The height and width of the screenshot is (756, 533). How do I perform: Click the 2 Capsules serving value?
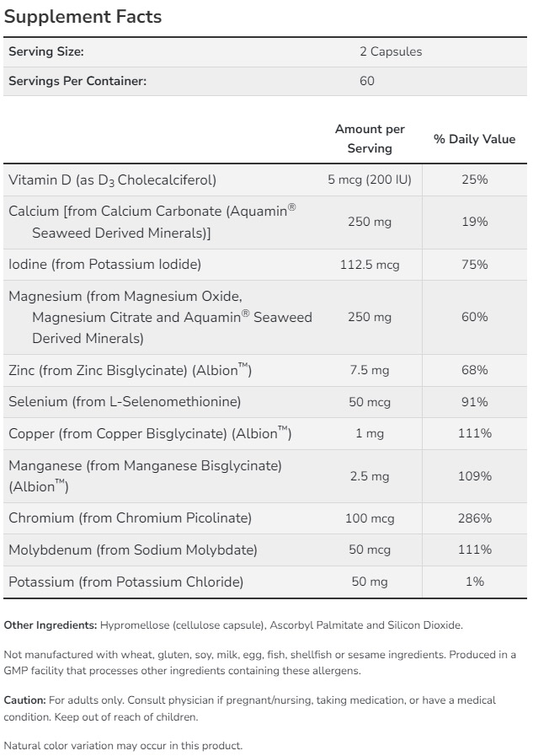391,51
